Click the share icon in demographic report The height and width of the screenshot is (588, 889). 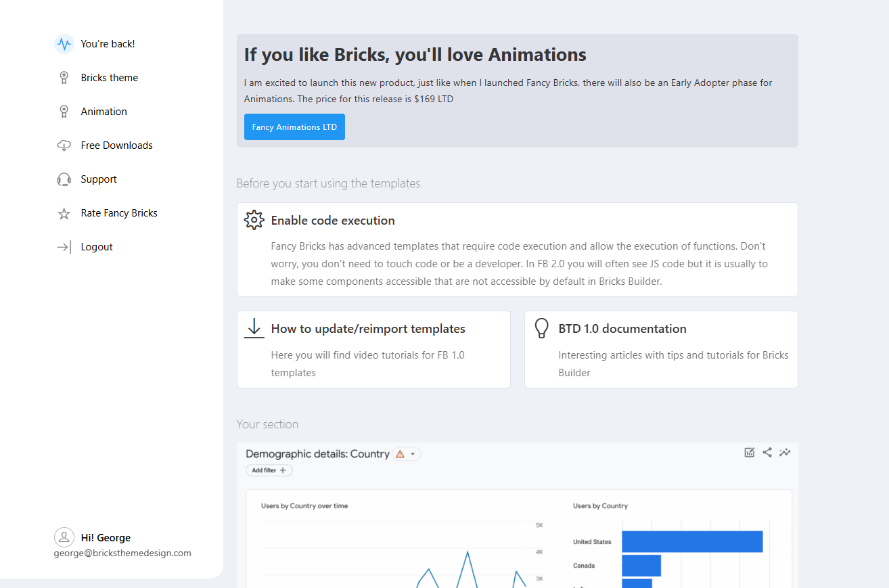[x=767, y=453]
